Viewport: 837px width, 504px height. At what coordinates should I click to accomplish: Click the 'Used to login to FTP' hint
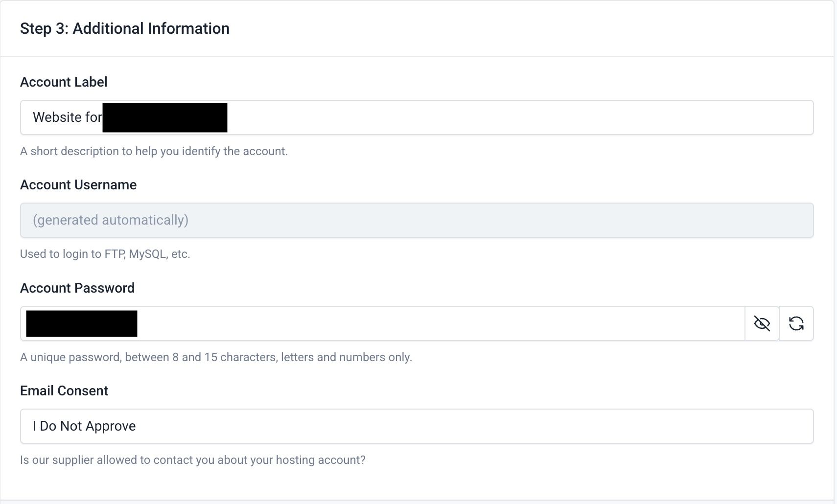[x=105, y=254]
